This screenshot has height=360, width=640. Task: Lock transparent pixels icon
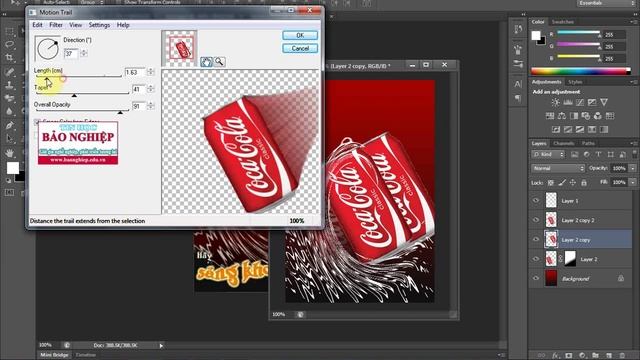(x=551, y=182)
